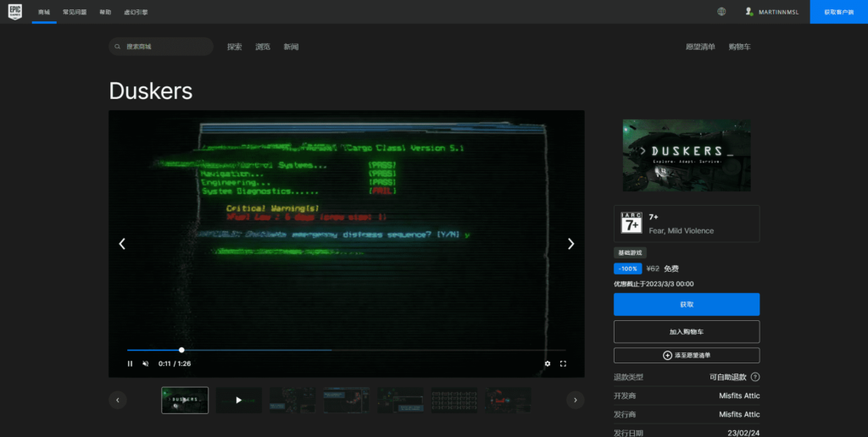Open the 常见问题 FAQ tab

[x=75, y=12]
